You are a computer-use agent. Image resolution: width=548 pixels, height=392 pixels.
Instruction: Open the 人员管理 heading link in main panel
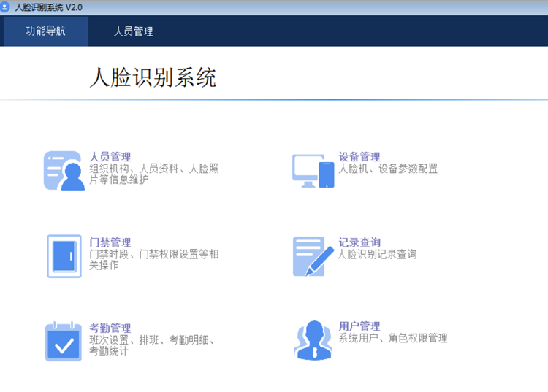coord(110,157)
